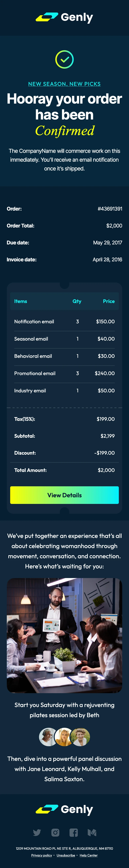This screenshot has height=868, width=129.
Task: Click the Facebook icon in the footer
Action: 74,833
